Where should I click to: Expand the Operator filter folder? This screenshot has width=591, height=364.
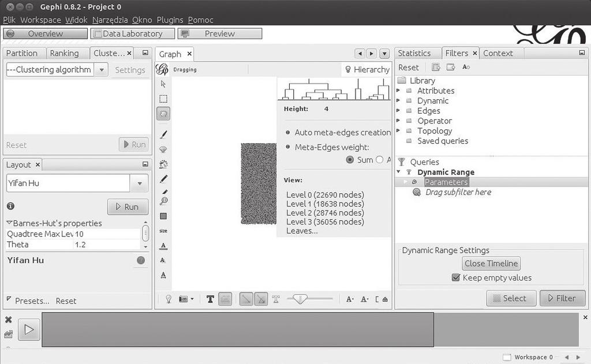click(x=398, y=121)
